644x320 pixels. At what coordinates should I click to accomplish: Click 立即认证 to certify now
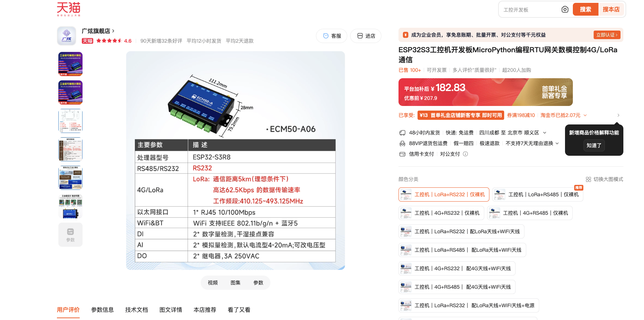click(x=607, y=35)
